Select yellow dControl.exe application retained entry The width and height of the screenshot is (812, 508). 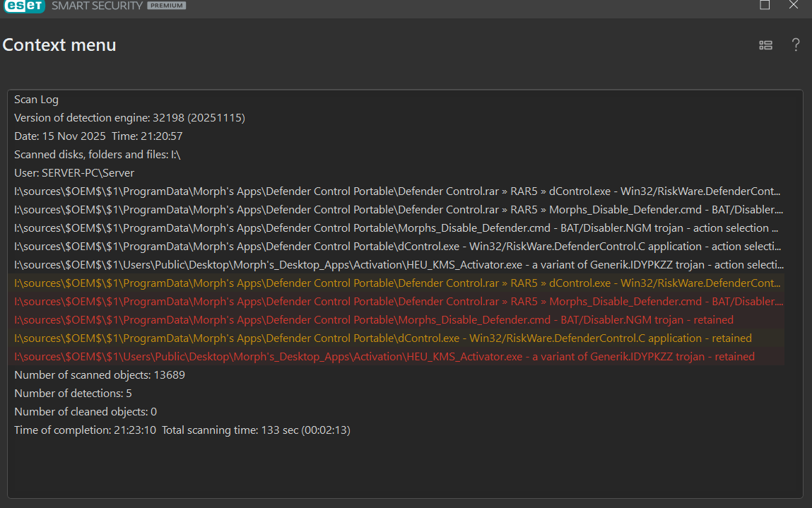pos(382,338)
